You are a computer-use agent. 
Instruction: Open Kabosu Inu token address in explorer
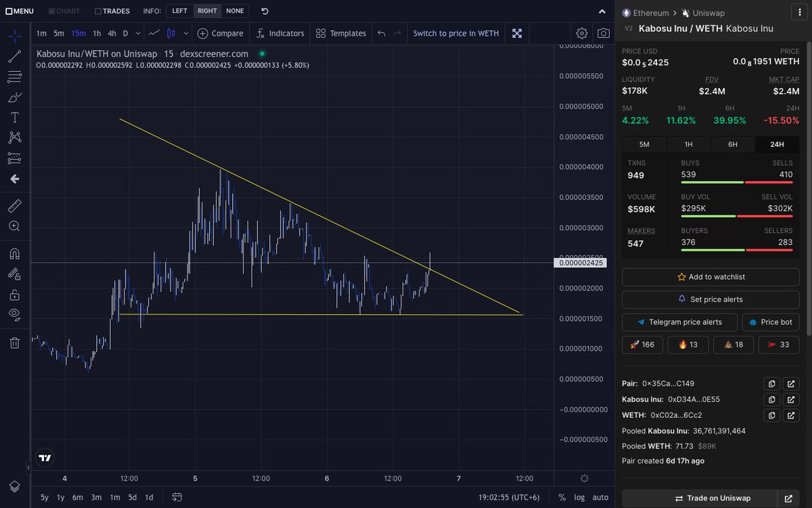click(x=791, y=400)
